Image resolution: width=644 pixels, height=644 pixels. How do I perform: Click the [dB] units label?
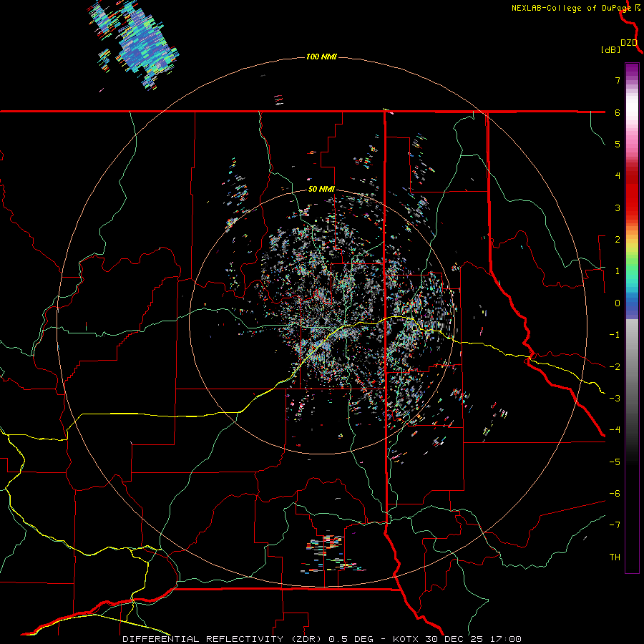click(610, 50)
